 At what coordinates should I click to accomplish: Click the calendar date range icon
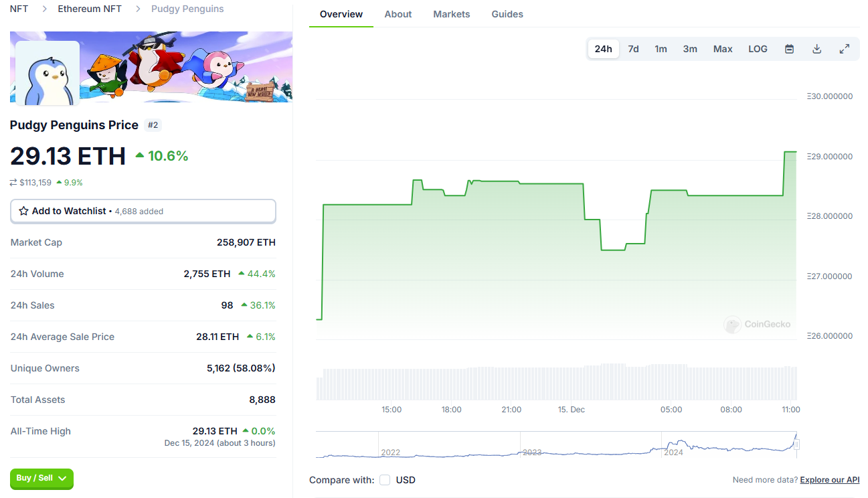click(x=789, y=49)
